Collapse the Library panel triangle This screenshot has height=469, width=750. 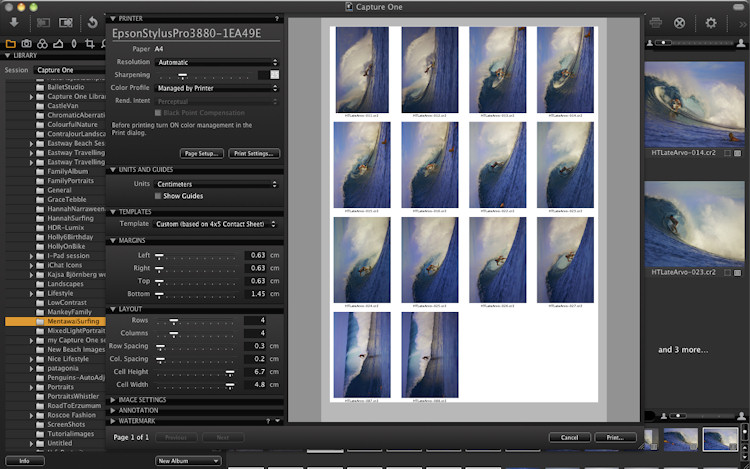[8, 56]
